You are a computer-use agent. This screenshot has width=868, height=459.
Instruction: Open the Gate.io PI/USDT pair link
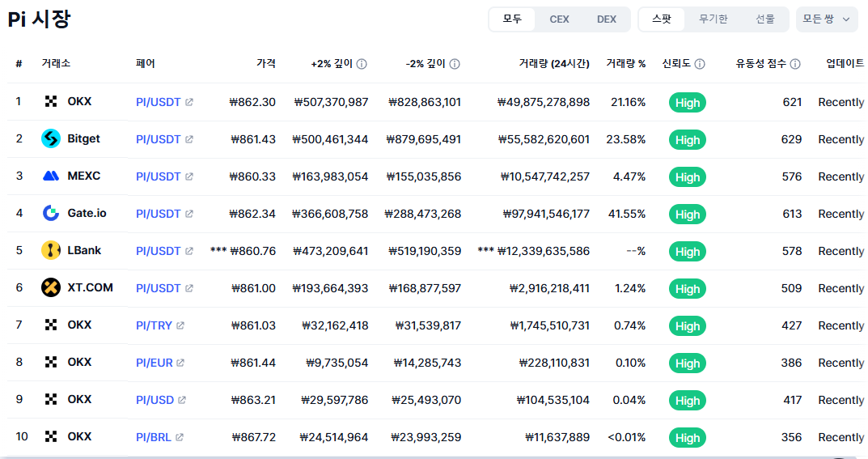(159, 214)
